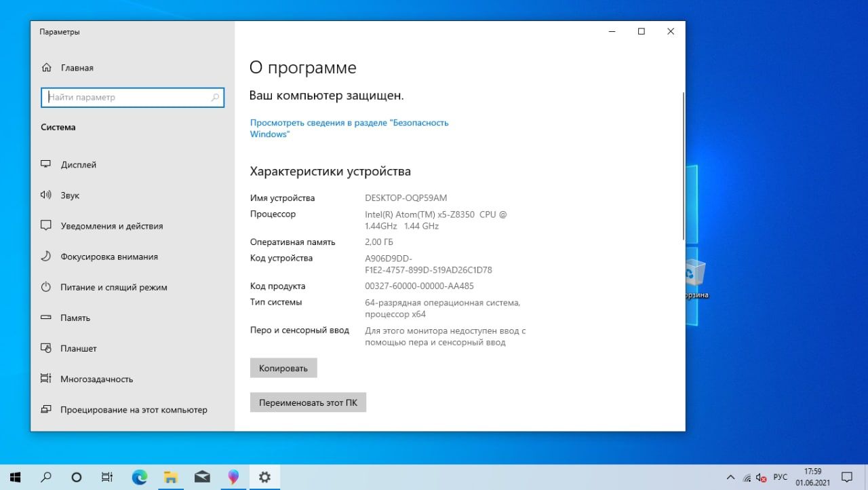This screenshot has height=490, width=868.
Task: Click the Ваш компьютер защищен text
Action: (327, 96)
